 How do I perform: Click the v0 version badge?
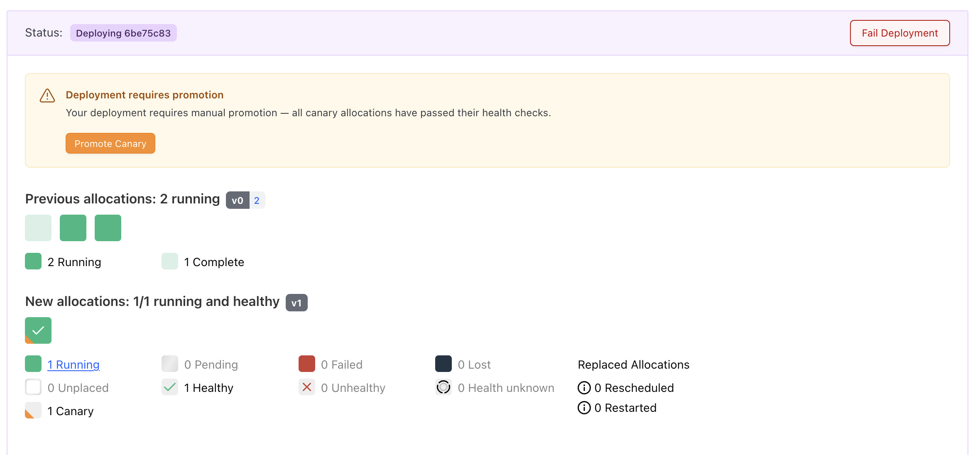(x=238, y=201)
